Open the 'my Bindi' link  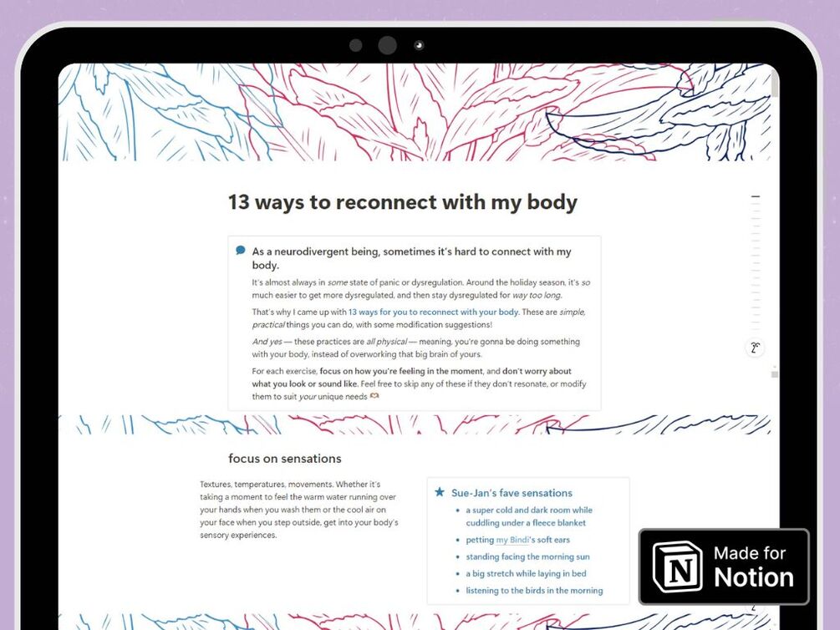click(512, 540)
